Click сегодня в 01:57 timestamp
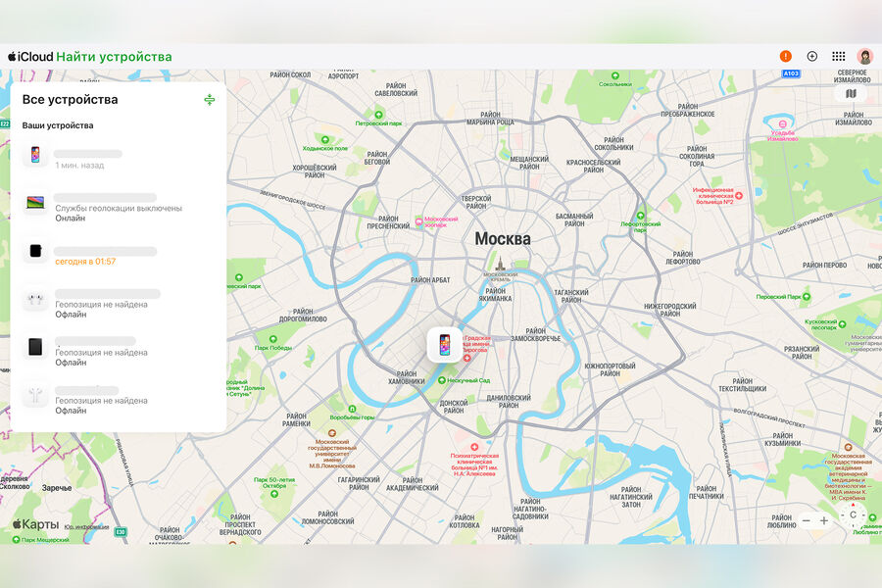882x588 pixels. (x=85, y=262)
